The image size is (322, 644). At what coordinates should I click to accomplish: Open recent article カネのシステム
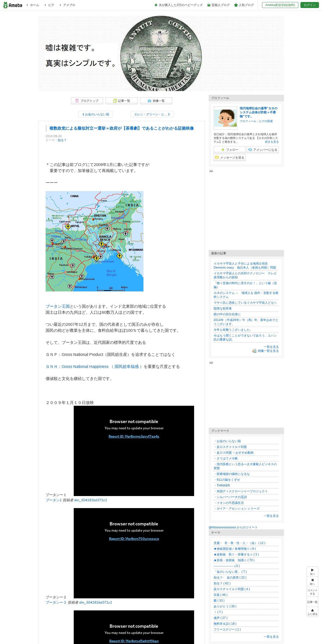[246, 295]
